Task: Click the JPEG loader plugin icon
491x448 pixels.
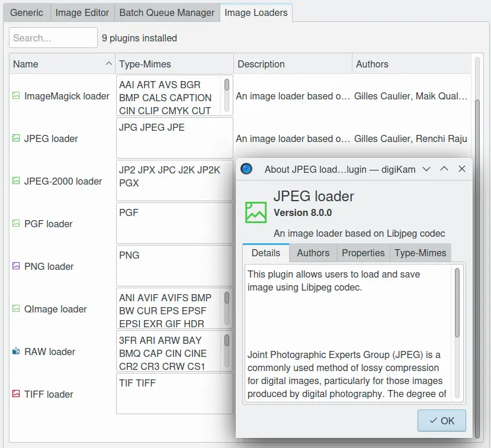Action: coord(16,138)
